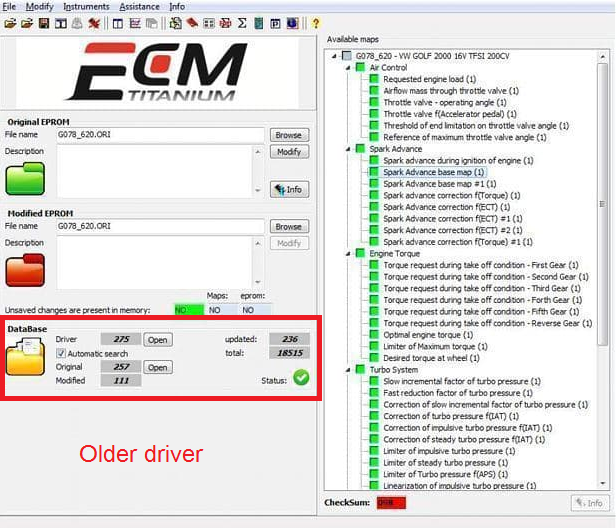Click the floppy disk save icon
Viewport: 616px width, 528px height.
tap(44, 23)
